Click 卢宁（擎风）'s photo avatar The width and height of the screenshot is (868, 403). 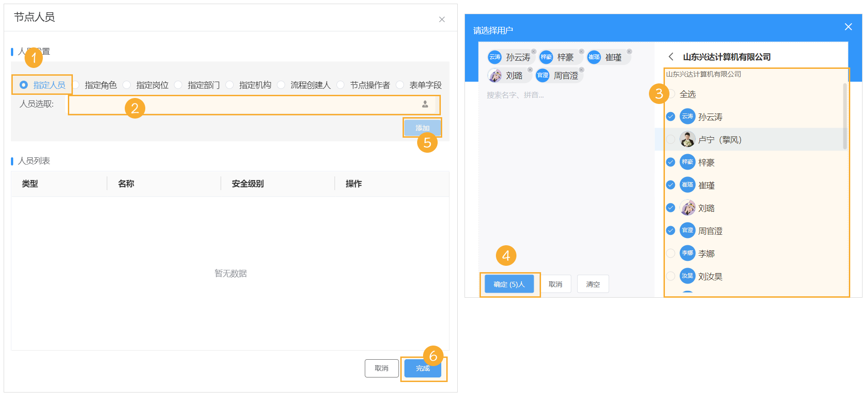coord(688,139)
